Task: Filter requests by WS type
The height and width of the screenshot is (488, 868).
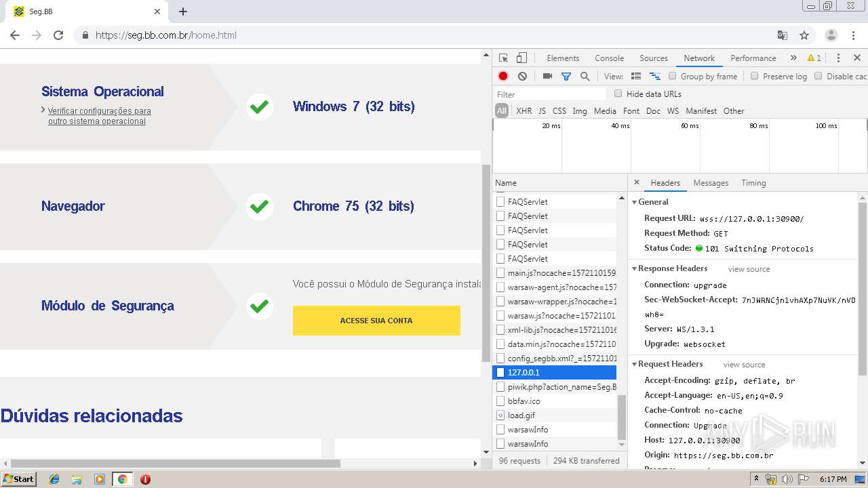Action: 673,111
